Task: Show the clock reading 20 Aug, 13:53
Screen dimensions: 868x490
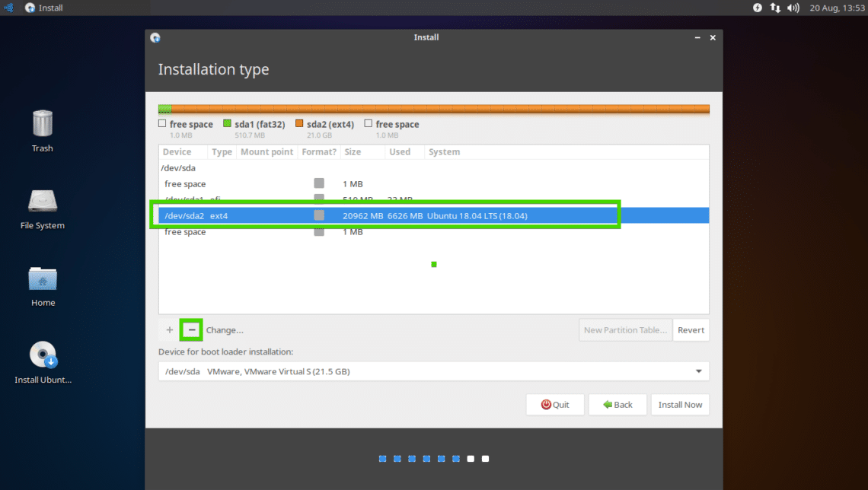Action: point(837,8)
